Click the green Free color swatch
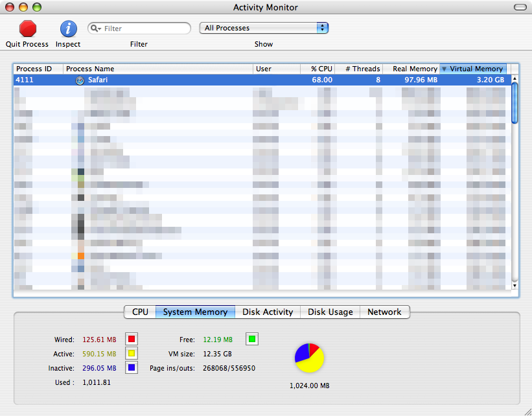The width and height of the screenshot is (532, 416). coord(252,339)
